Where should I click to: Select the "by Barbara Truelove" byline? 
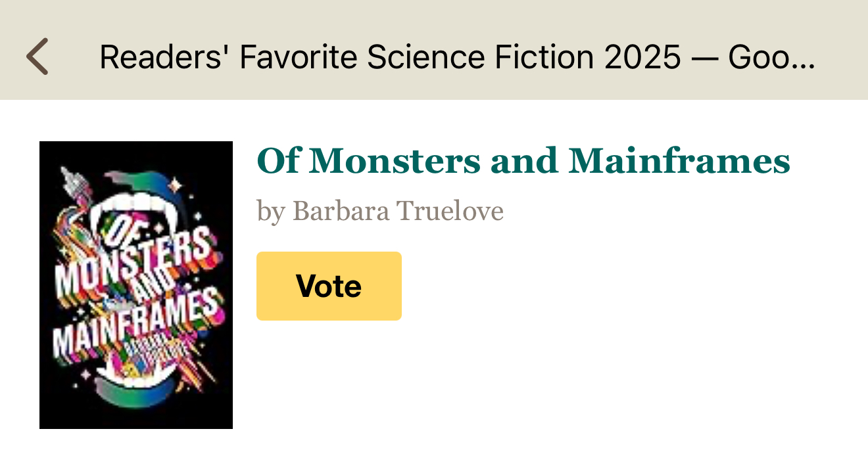380,212
